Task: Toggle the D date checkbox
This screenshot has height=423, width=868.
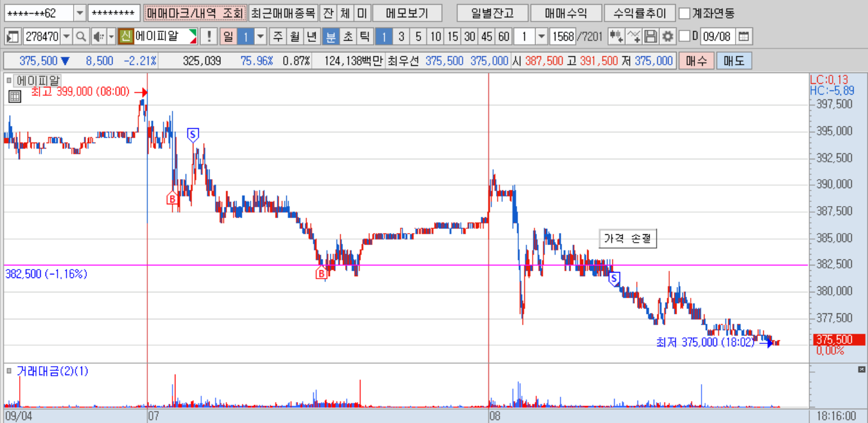Action: [685, 37]
